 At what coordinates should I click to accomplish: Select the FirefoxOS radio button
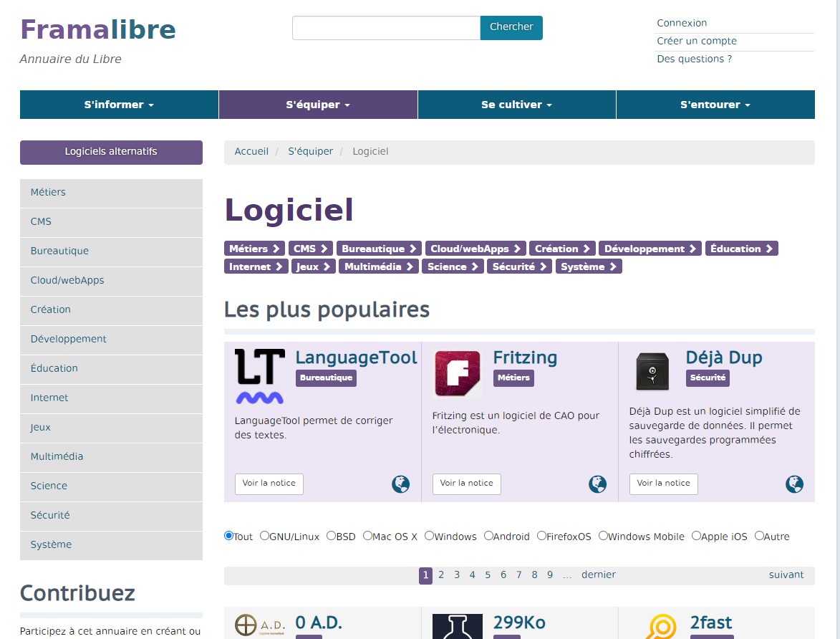pos(541,536)
